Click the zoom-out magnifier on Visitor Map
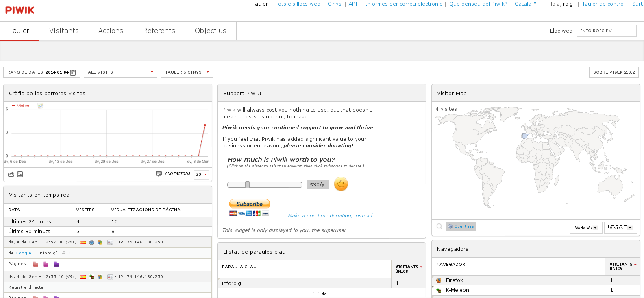The image size is (644, 298). [439, 226]
